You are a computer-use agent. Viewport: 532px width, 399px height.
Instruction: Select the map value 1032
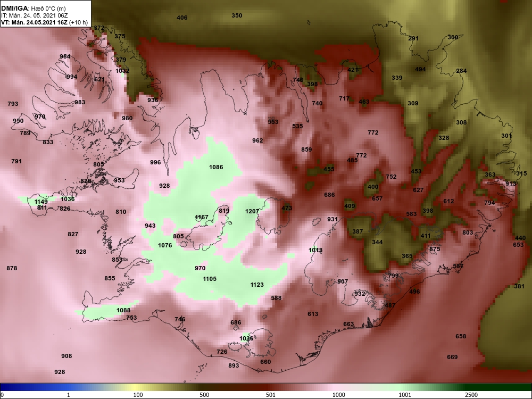pyautogui.click(x=122, y=71)
